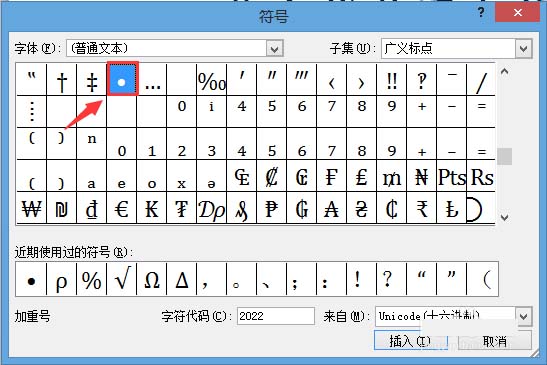Screen dimensions: 547x365
Task: Click the symbol grid scrollbar thumb
Action: click(504, 156)
